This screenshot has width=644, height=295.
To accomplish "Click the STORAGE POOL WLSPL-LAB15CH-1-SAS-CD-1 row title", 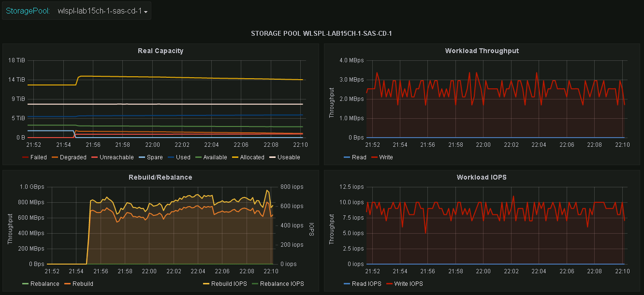I will click(322, 33).
